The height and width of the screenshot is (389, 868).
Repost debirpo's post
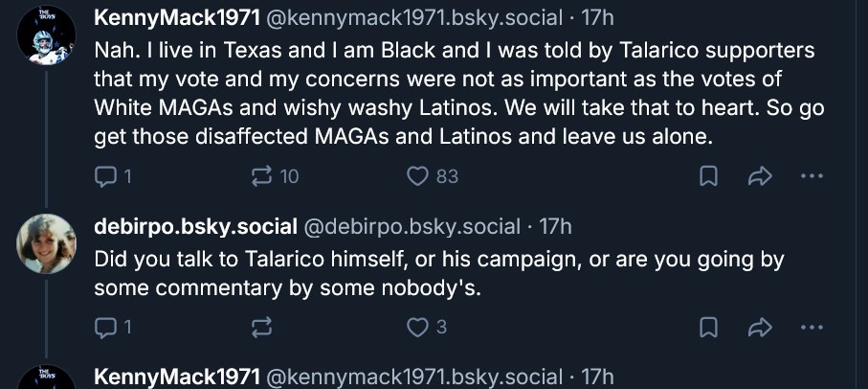point(261,328)
